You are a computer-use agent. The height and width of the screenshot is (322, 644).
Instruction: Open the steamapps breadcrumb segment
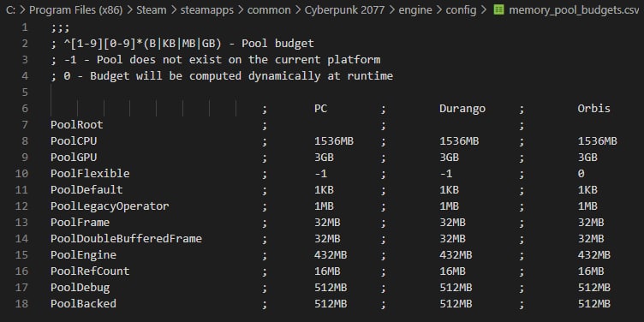(x=207, y=10)
